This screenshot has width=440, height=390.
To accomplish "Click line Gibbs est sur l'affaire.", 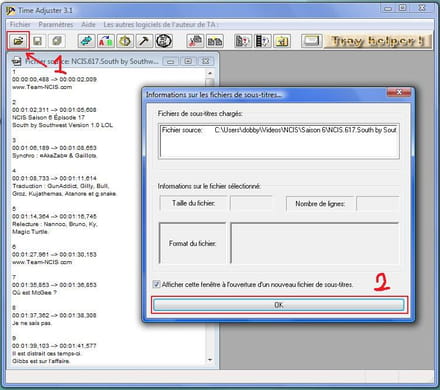I will click(x=41, y=361).
